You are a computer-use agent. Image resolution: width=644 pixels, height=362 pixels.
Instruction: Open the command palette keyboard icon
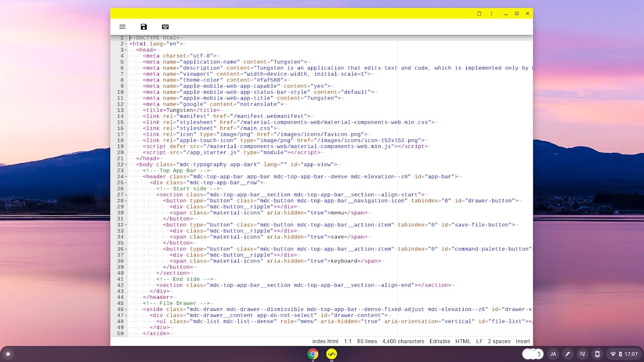[x=165, y=27]
